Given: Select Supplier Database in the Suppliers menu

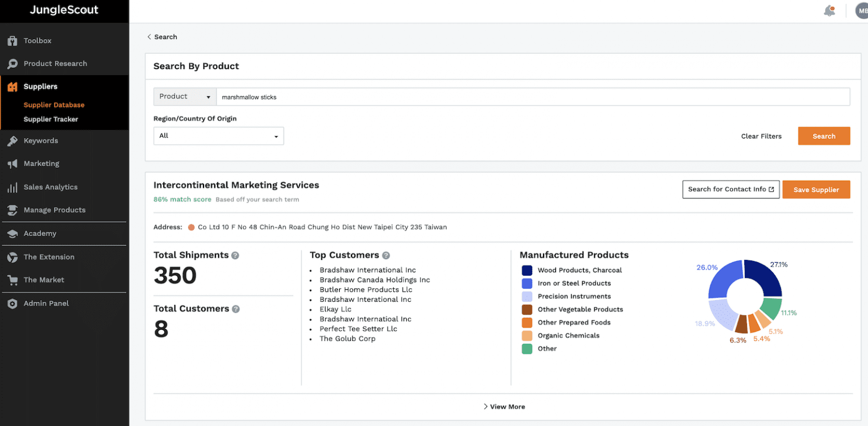Looking at the screenshot, I should tap(54, 105).
